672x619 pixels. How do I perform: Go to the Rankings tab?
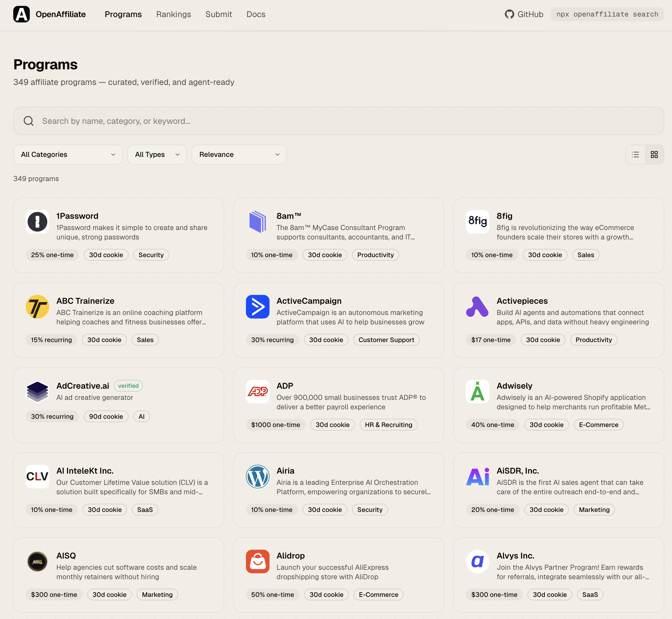pos(173,14)
